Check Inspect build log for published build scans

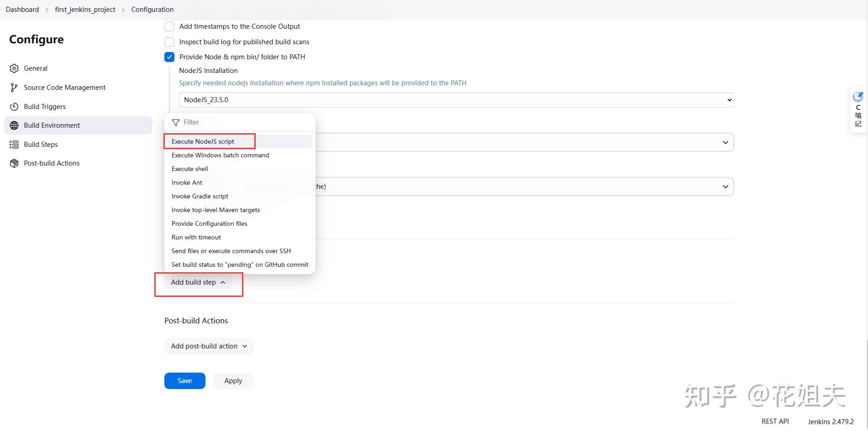(x=169, y=42)
